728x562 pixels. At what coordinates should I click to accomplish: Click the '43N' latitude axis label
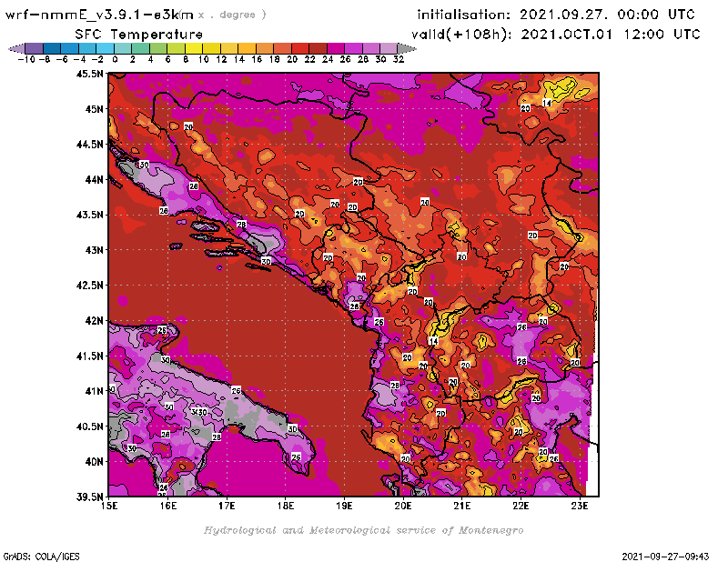point(94,250)
